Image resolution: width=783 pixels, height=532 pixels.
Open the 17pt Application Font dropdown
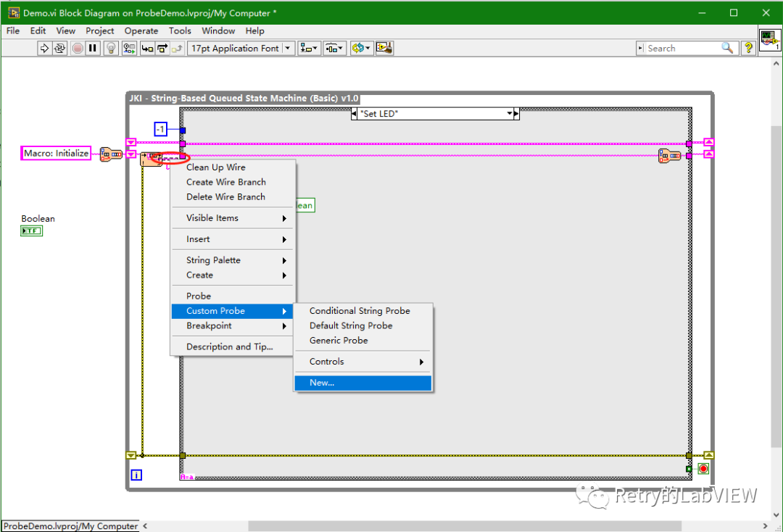click(x=241, y=48)
